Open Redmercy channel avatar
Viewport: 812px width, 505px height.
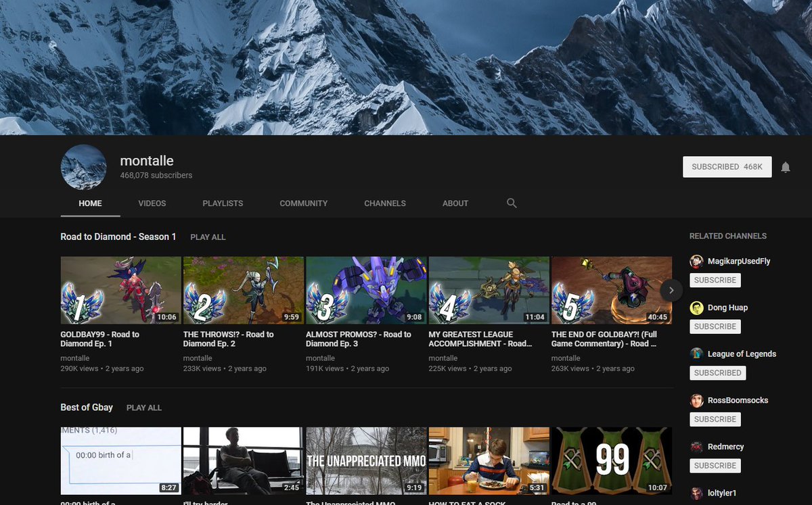click(x=696, y=447)
